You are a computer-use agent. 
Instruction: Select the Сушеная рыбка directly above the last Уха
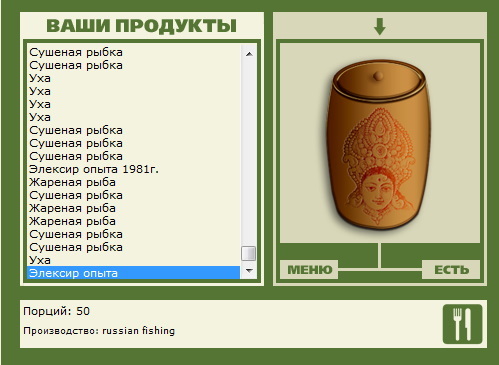pyautogui.click(x=133, y=247)
